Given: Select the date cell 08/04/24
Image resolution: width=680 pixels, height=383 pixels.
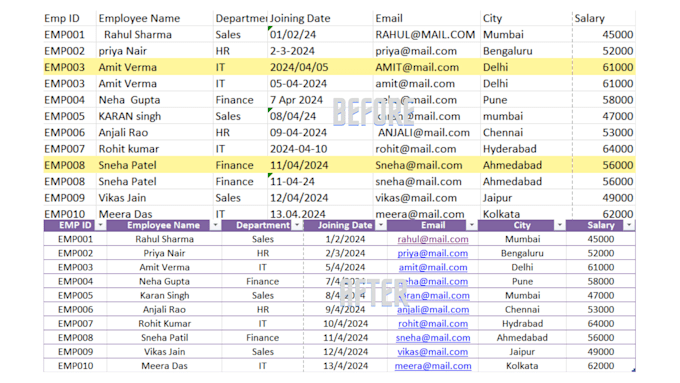Looking at the screenshot, I should tap(320, 116).
